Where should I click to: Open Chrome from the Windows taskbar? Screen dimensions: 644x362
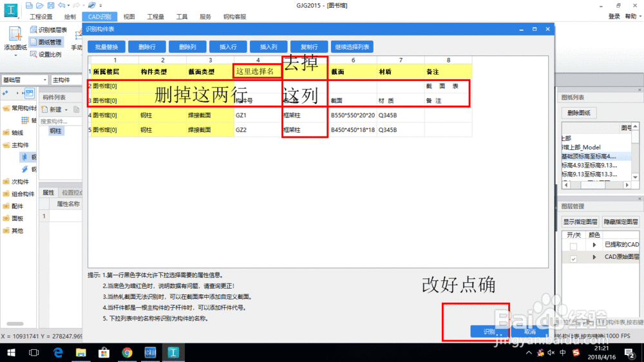(x=127, y=352)
